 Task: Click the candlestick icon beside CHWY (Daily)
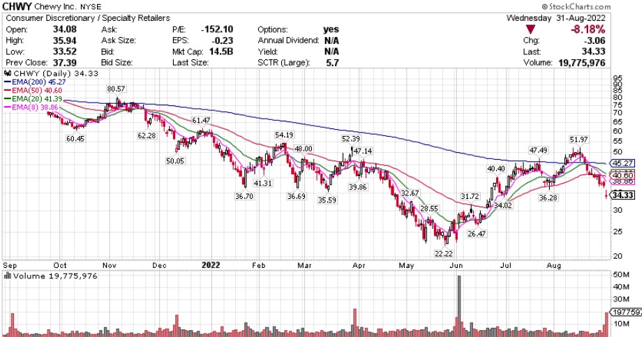coord(8,73)
